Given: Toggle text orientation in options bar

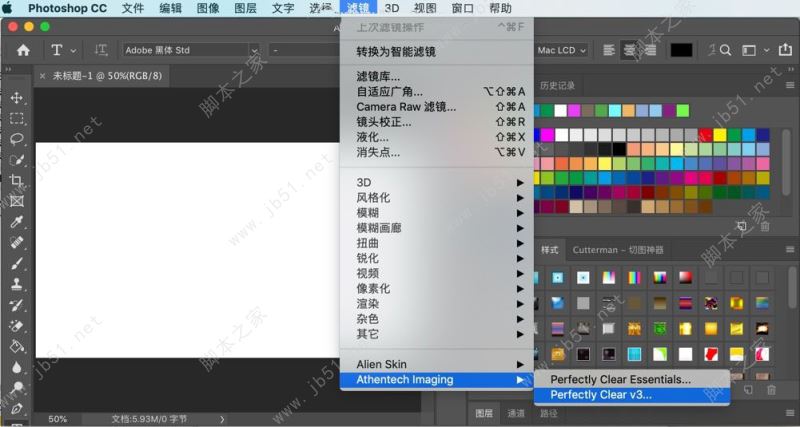Looking at the screenshot, I should pos(101,50).
